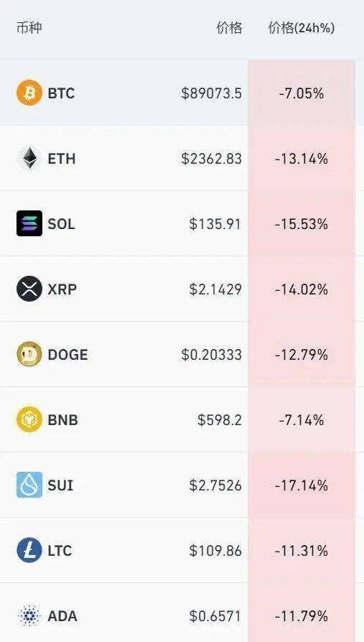The width and height of the screenshot is (364, 642).
Task: Click the Bitcoin BTC coin icon
Action: tap(29, 93)
